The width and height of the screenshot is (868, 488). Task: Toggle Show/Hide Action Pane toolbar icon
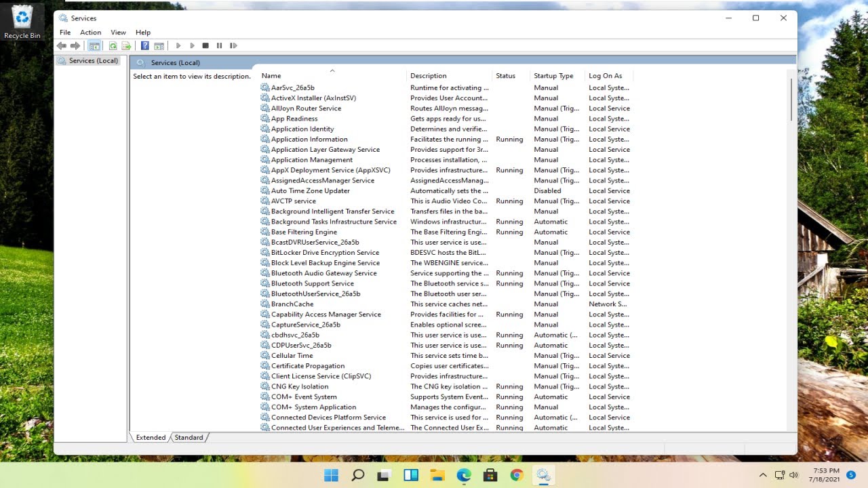click(159, 45)
